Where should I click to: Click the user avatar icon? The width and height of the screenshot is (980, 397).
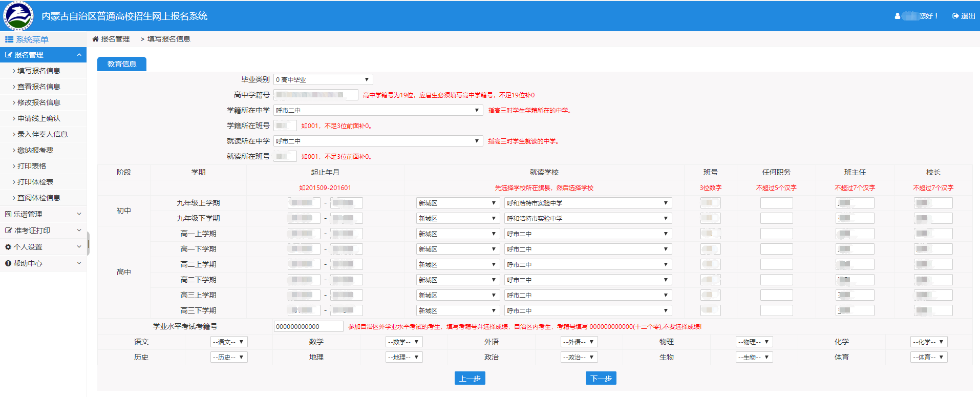coord(897,16)
